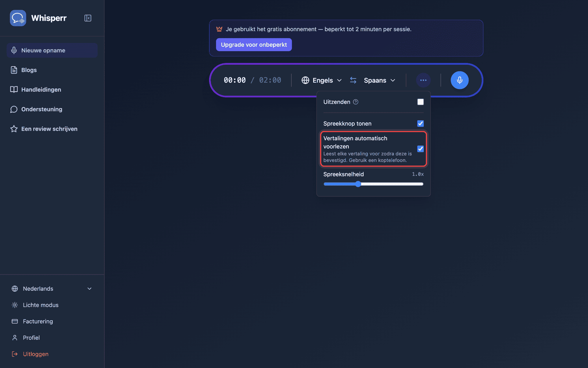Click the globe icon next to Engels
The image size is (588, 368).
pos(305,80)
